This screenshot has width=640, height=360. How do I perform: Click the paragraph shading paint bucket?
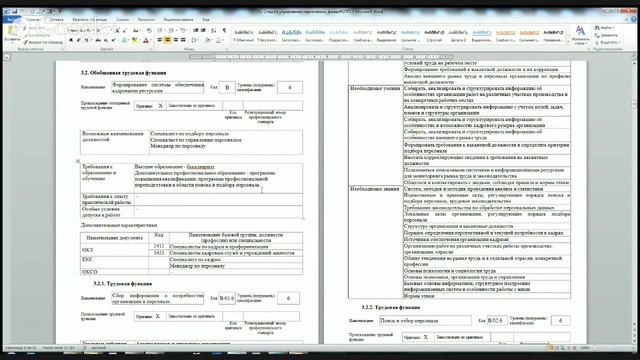click(x=209, y=40)
